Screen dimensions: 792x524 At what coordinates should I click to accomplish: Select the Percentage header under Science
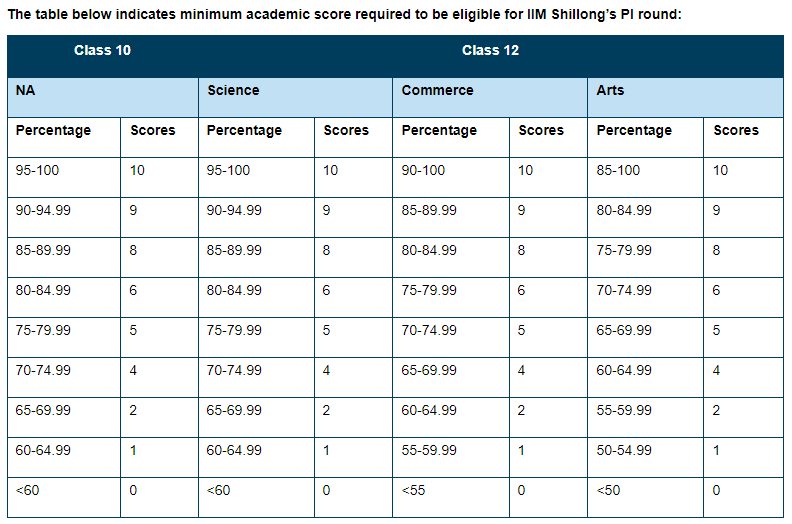(244, 130)
